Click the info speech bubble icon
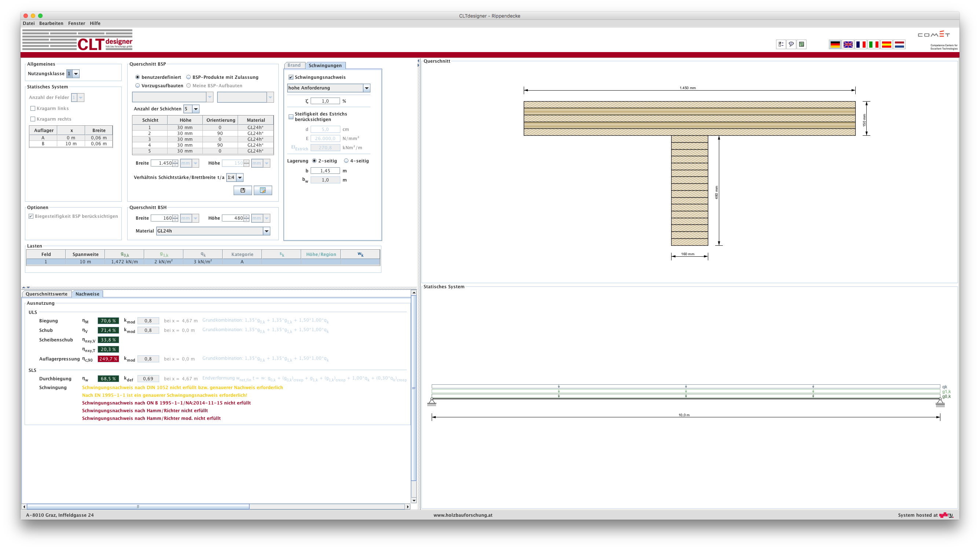Viewport: 980px width, 549px height. click(791, 44)
